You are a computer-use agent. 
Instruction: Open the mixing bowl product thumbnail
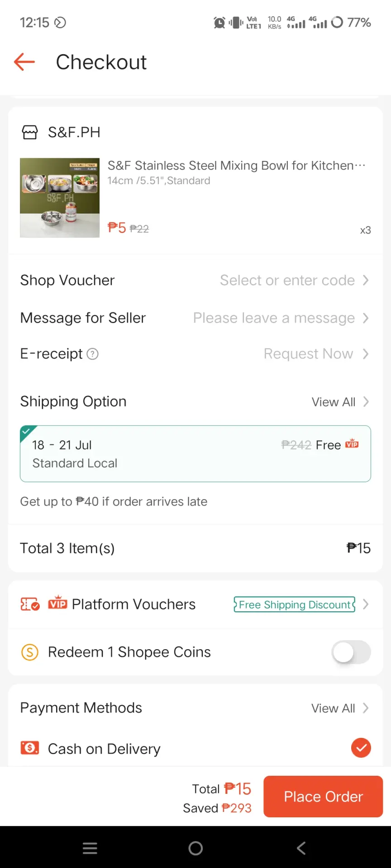tap(60, 198)
